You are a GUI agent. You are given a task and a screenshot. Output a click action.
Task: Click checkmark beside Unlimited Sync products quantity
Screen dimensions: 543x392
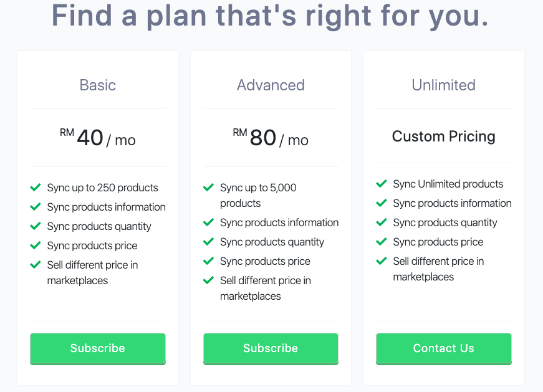pos(382,222)
